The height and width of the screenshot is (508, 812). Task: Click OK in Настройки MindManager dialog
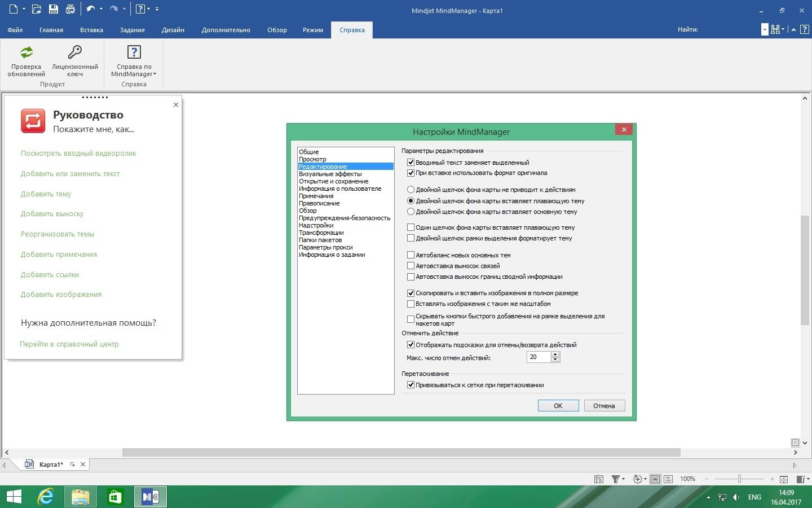coord(558,406)
